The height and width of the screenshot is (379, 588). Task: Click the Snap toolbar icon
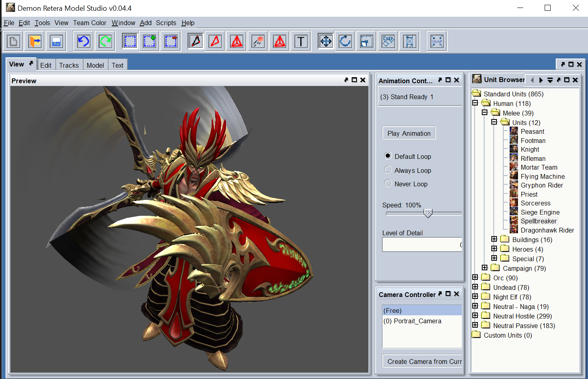(x=437, y=41)
